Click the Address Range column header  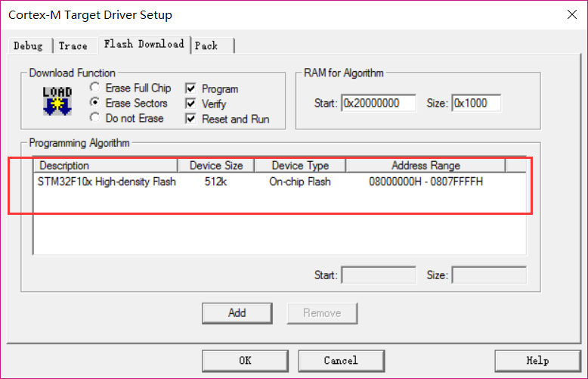[426, 166]
